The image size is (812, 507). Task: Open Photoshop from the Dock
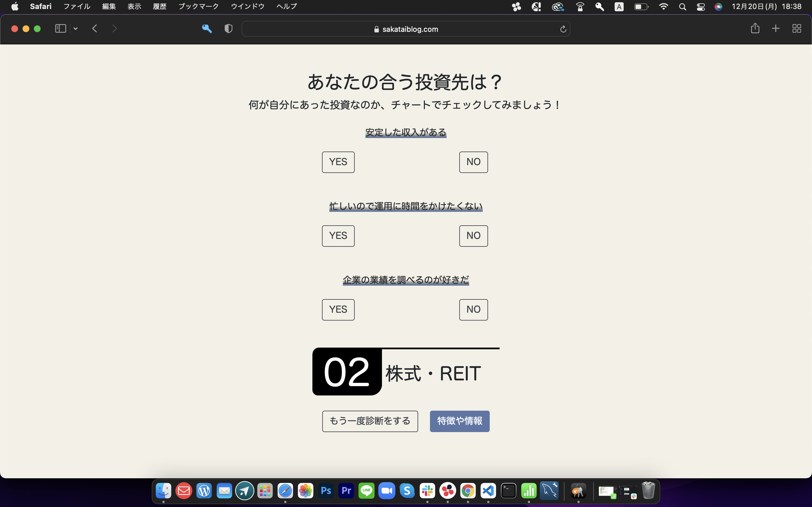326,491
